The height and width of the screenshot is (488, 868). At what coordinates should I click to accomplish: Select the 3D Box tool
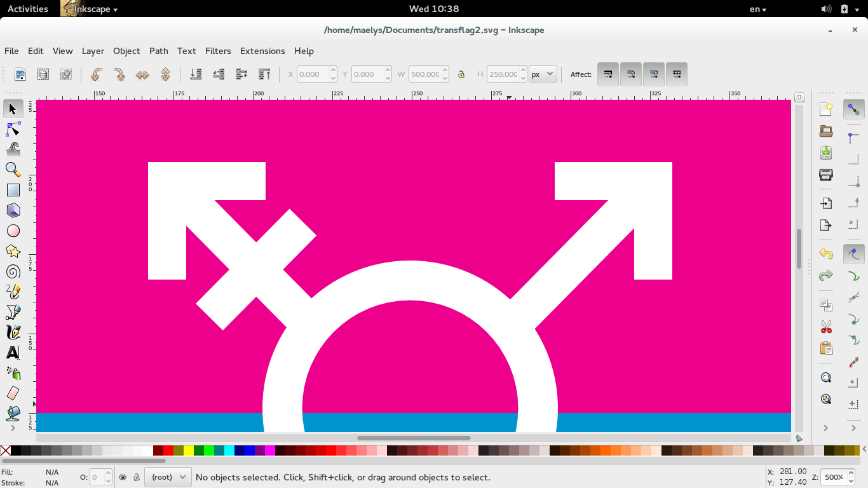pos(13,210)
